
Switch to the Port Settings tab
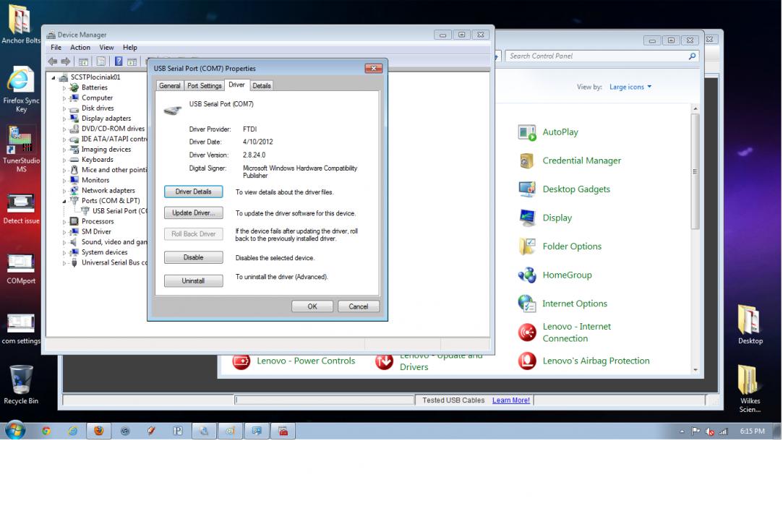204,86
